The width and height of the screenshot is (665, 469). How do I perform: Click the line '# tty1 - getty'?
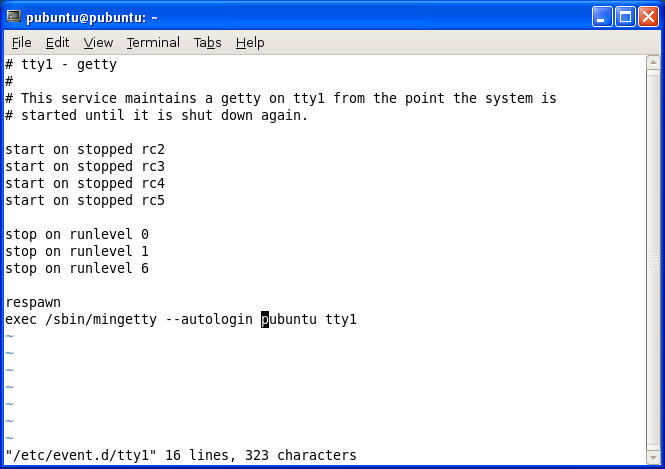point(61,64)
